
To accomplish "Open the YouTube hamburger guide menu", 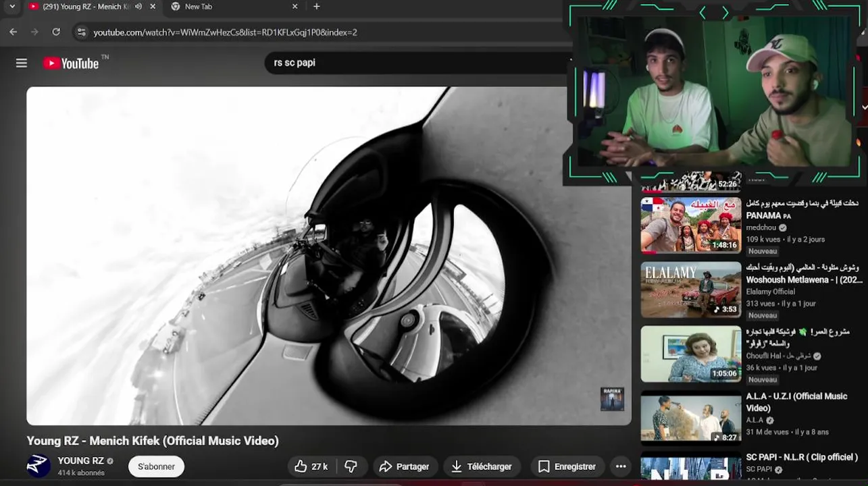I will tap(22, 63).
